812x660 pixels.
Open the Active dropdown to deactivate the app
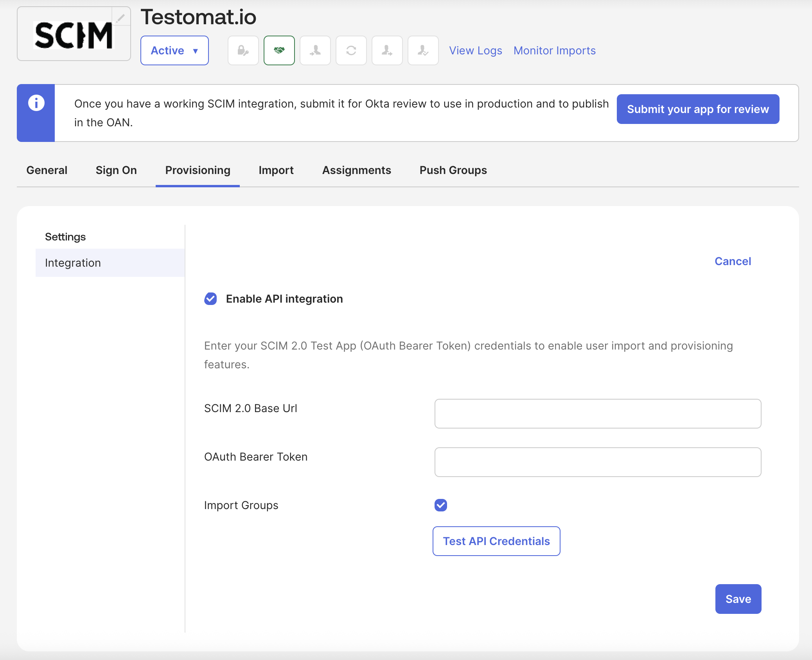(x=174, y=50)
